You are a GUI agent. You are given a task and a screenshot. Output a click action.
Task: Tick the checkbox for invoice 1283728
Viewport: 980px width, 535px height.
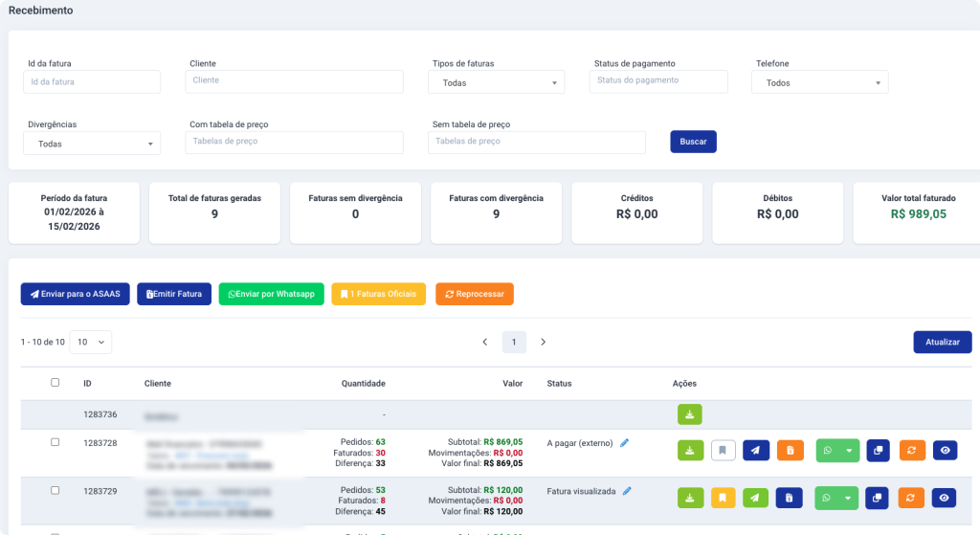point(55,442)
